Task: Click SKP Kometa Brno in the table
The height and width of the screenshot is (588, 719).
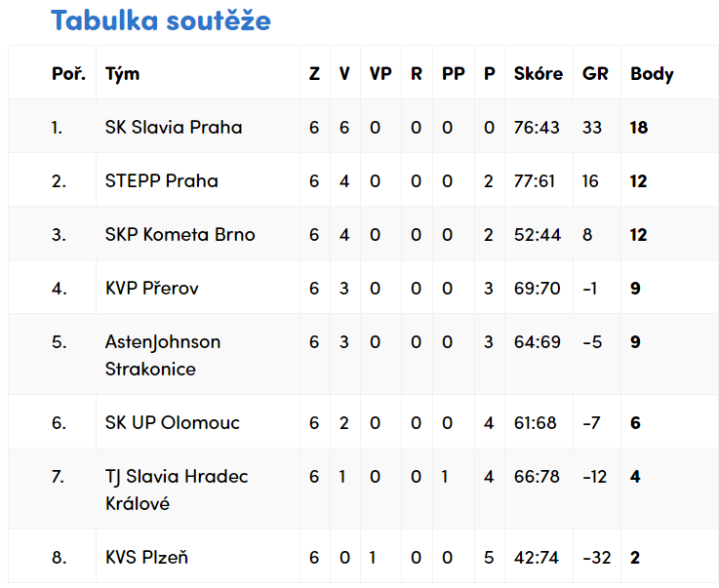Action: 180,235
